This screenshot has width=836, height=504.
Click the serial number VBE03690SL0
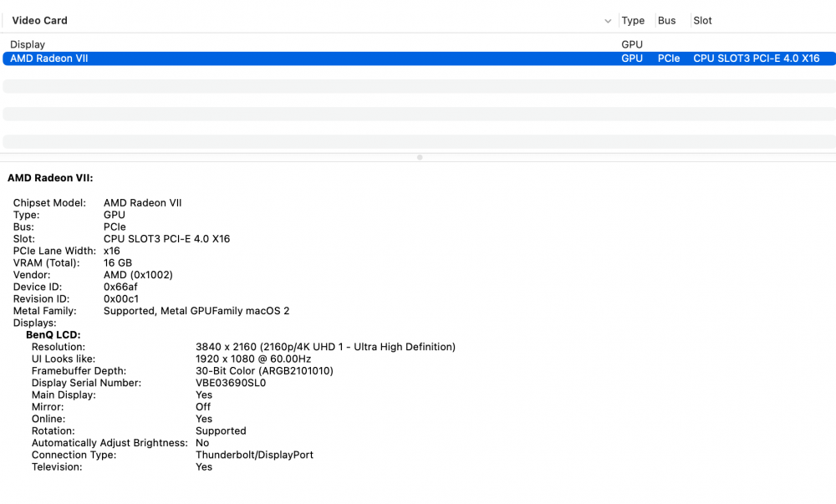[231, 383]
